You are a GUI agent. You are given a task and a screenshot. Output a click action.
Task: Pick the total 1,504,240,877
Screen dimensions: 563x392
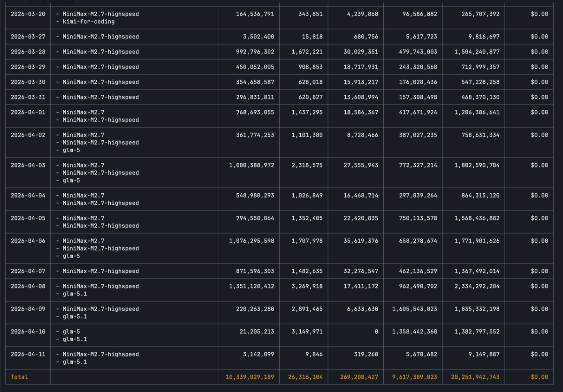pyautogui.click(x=477, y=52)
